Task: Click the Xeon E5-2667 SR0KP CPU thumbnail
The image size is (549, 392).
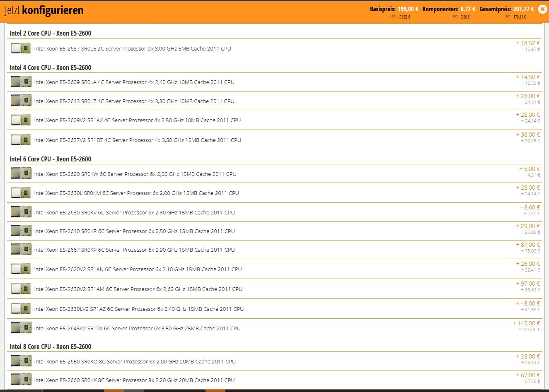Action: tap(21, 249)
